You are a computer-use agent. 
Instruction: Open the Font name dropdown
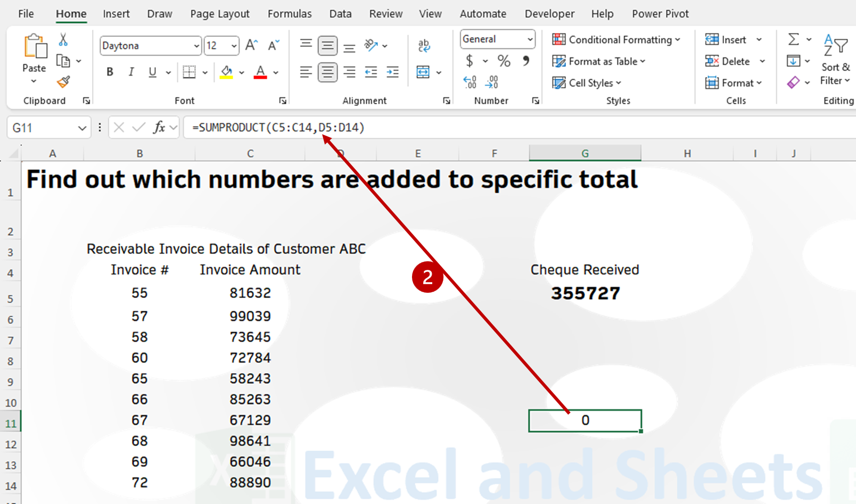click(195, 46)
